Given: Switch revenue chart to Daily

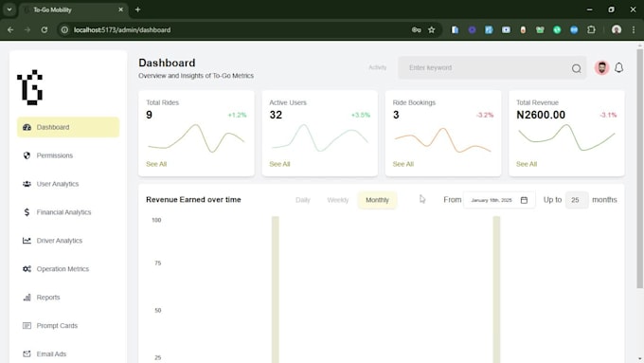Looking at the screenshot, I should pos(303,200).
